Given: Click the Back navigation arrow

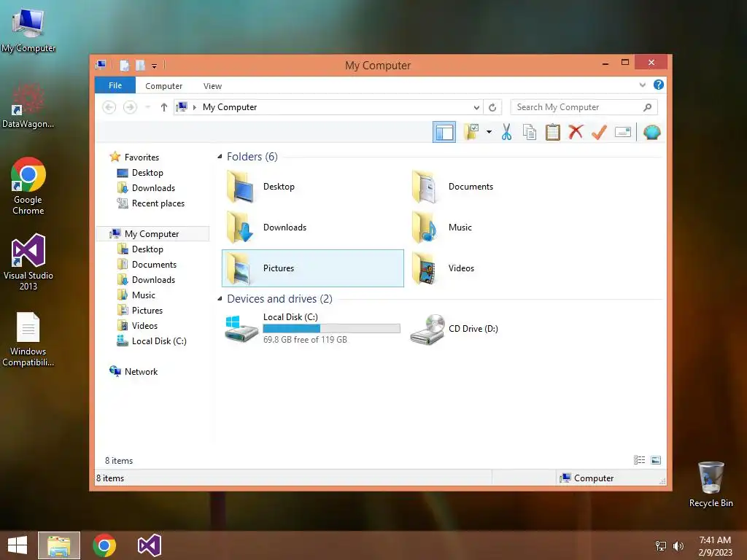Looking at the screenshot, I should click(109, 107).
